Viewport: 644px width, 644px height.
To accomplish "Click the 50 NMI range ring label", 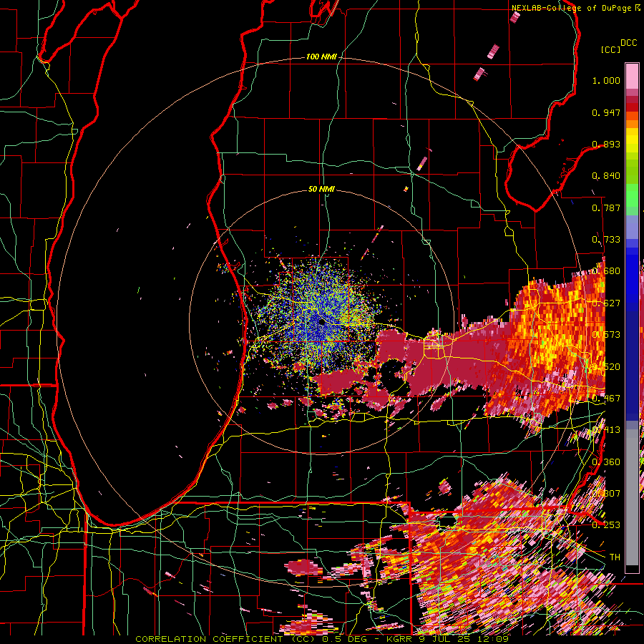I will (x=321, y=189).
